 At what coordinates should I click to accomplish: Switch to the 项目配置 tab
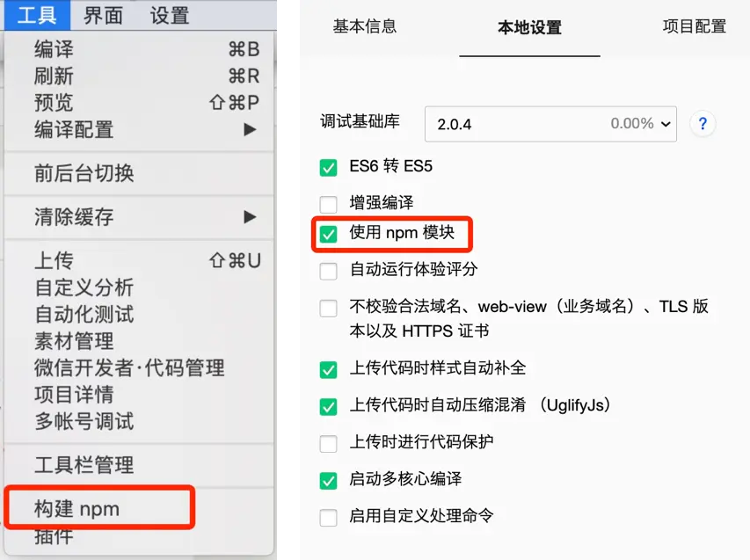pos(694,26)
